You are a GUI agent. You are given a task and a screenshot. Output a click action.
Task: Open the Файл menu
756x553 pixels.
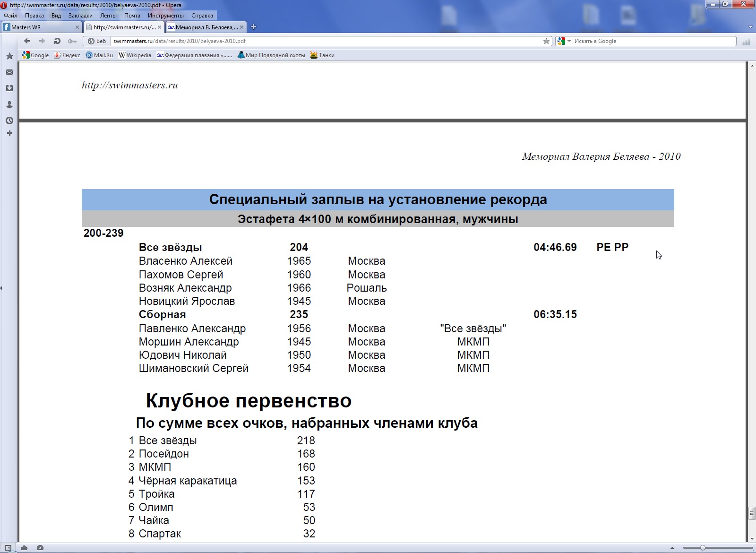[10, 16]
